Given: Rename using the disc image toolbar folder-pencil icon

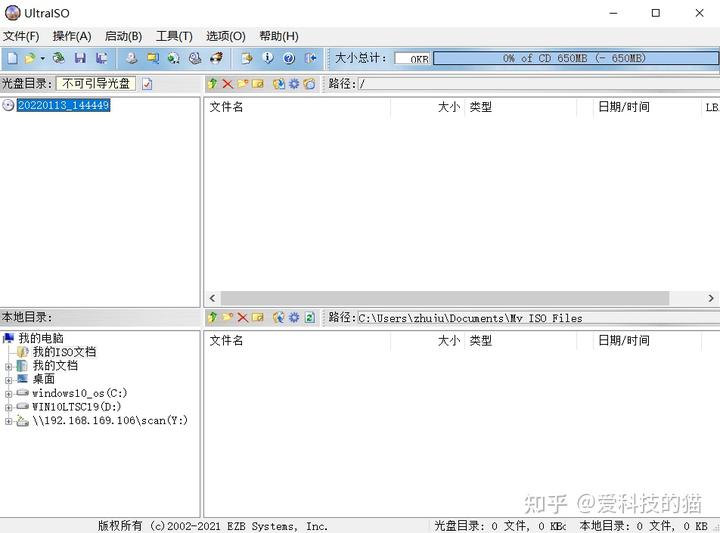Looking at the screenshot, I should tap(259, 84).
